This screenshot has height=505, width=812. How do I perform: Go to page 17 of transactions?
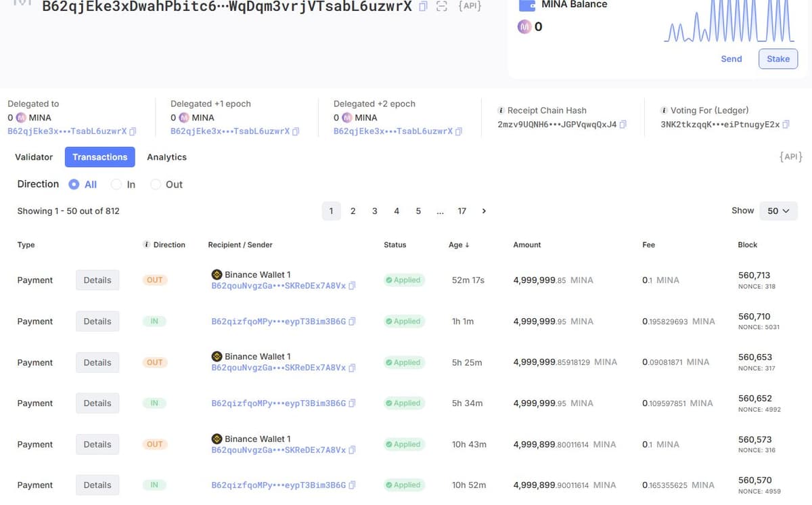(x=461, y=211)
